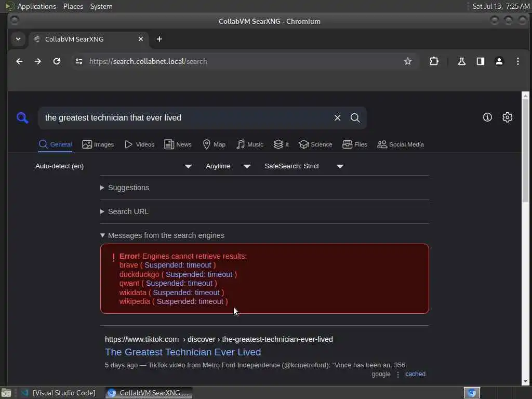Click the brave engine link in errors
The height and width of the screenshot is (399, 532).
click(129, 265)
